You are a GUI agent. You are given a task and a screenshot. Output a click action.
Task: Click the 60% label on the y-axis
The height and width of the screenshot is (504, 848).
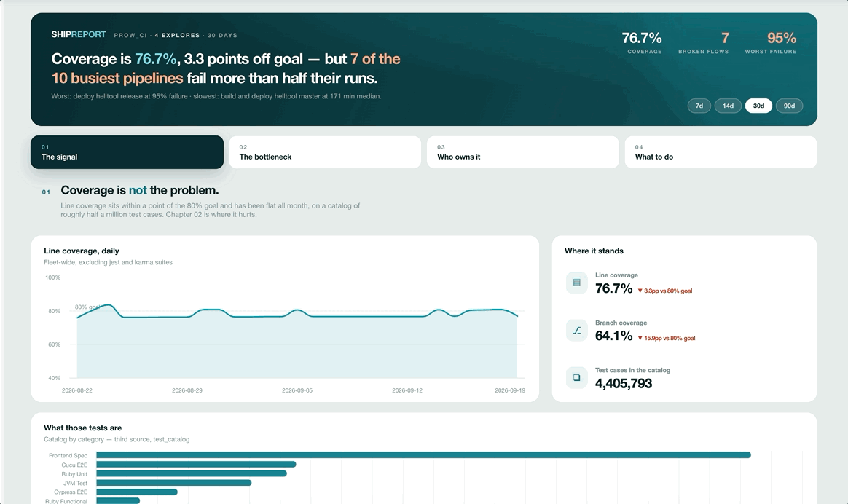click(54, 344)
